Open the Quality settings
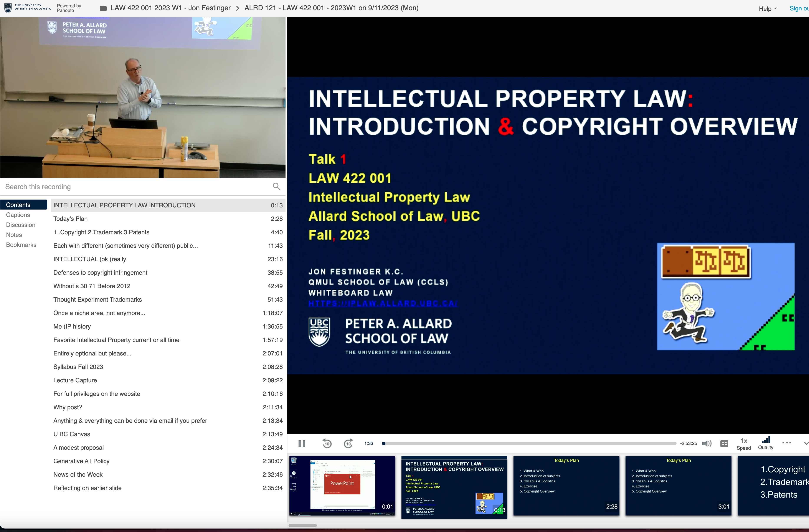The width and height of the screenshot is (809, 532). [x=766, y=443]
